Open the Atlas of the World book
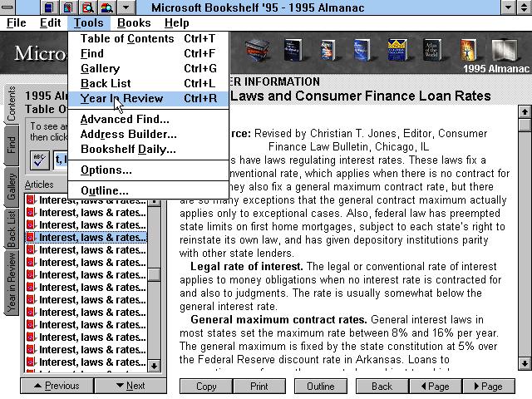The image size is (532, 399). point(432,50)
